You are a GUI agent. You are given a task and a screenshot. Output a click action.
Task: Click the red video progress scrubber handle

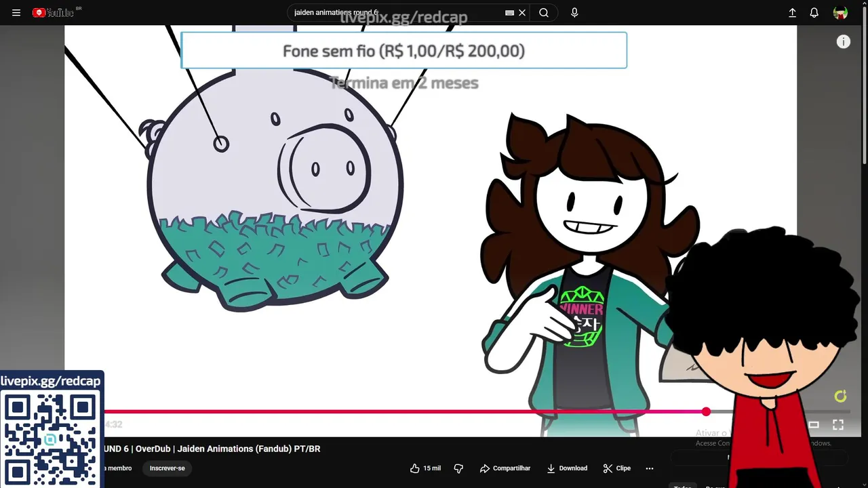click(706, 411)
